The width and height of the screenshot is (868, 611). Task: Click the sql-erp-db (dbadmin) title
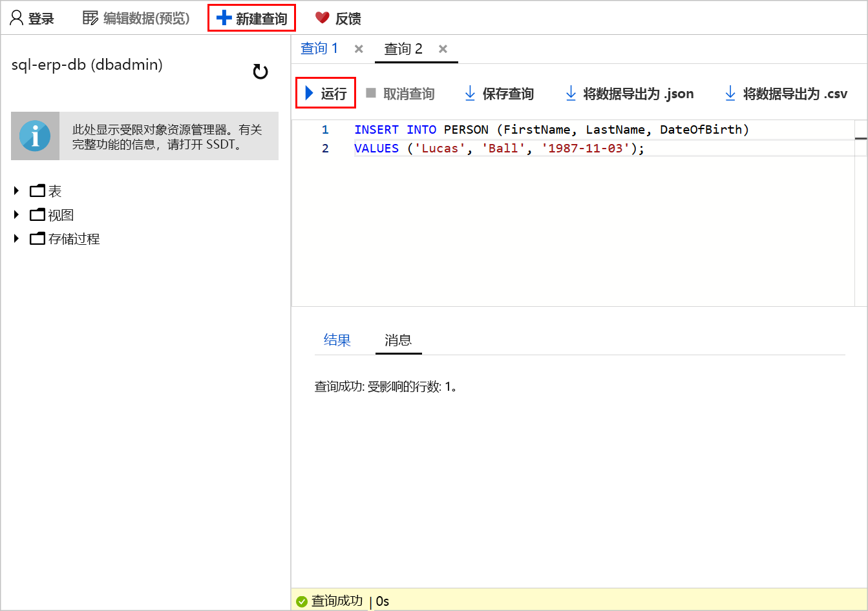(87, 65)
